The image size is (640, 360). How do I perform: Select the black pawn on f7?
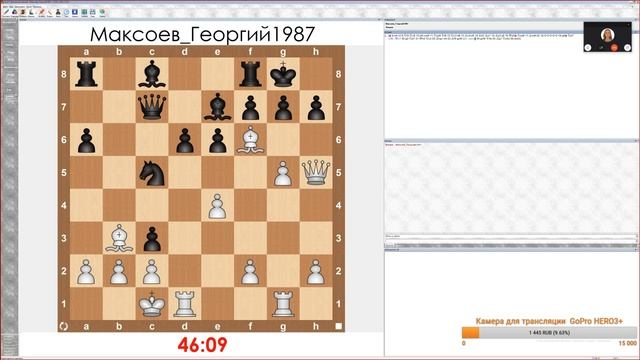(x=250, y=107)
